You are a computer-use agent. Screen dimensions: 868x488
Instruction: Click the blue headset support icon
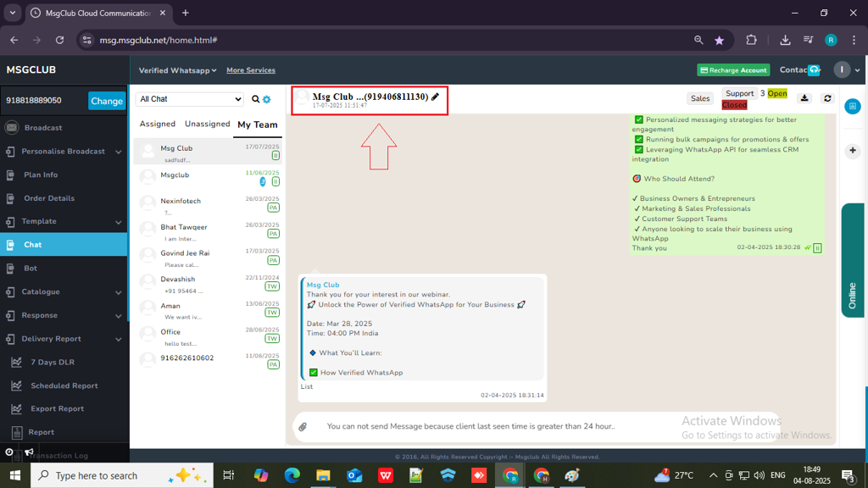814,69
